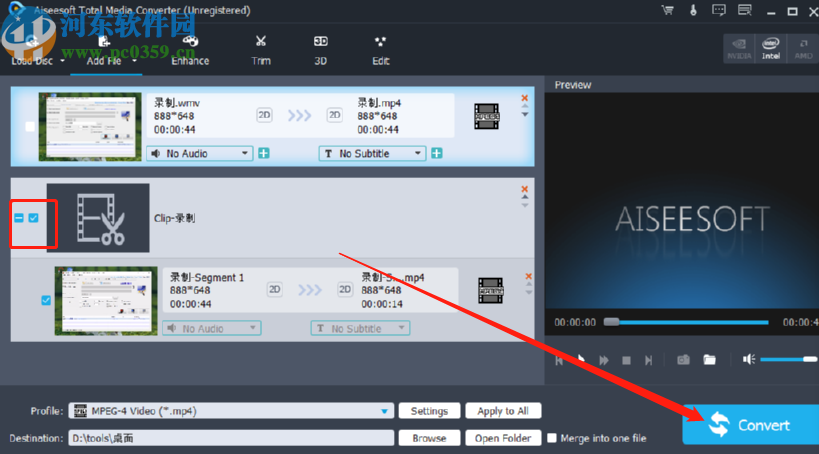Move Clip-录制 group down

pos(524,205)
